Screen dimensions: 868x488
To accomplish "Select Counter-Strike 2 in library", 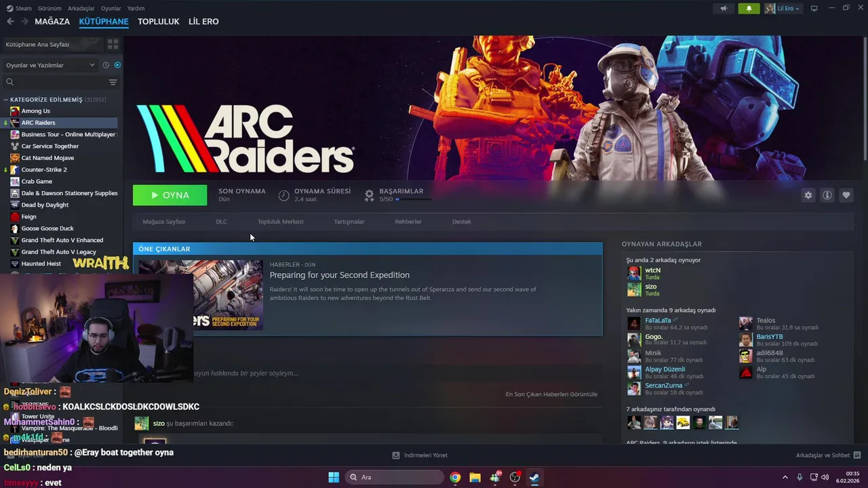I will pyautogui.click(x=44, y=169).
